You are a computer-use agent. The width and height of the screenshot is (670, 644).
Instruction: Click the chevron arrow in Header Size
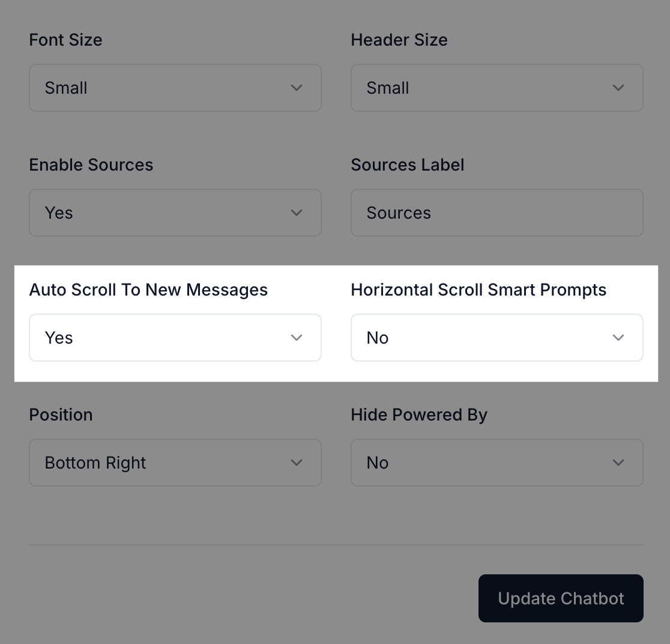coord(618,88)
